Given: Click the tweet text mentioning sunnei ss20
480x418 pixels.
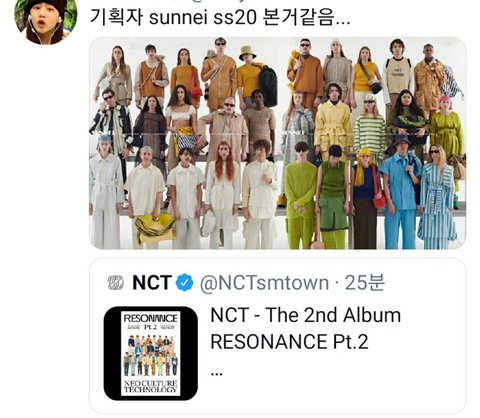Looking at the screenshot, I should (x=220, y=17).
